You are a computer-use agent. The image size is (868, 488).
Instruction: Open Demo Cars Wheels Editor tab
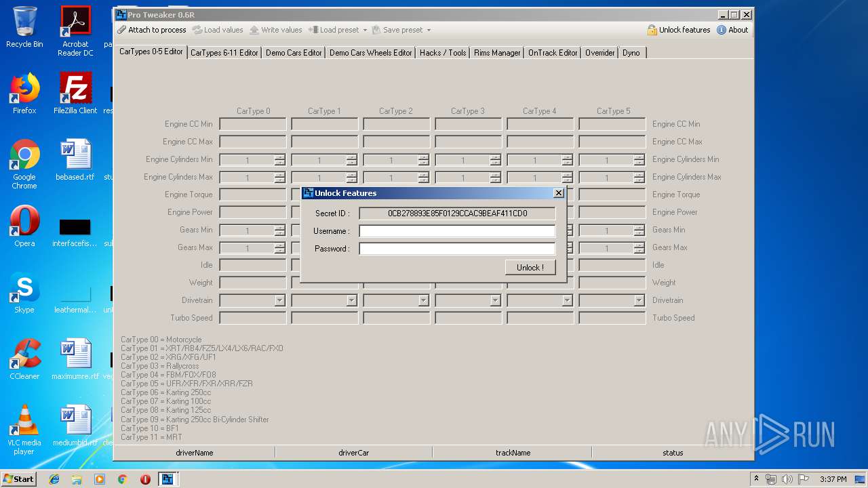pyautogui.click(x=371, y=53)
